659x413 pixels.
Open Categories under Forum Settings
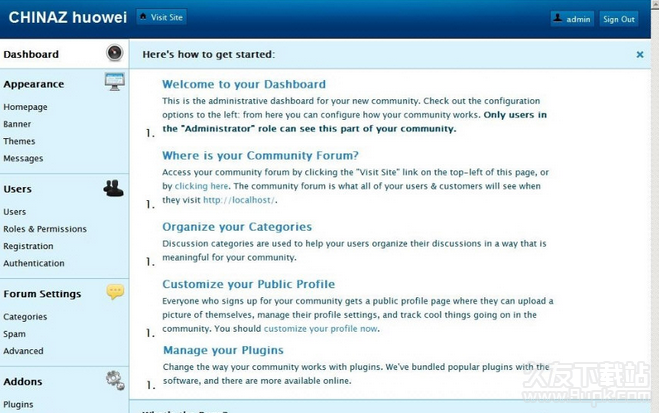coord(25,317)
